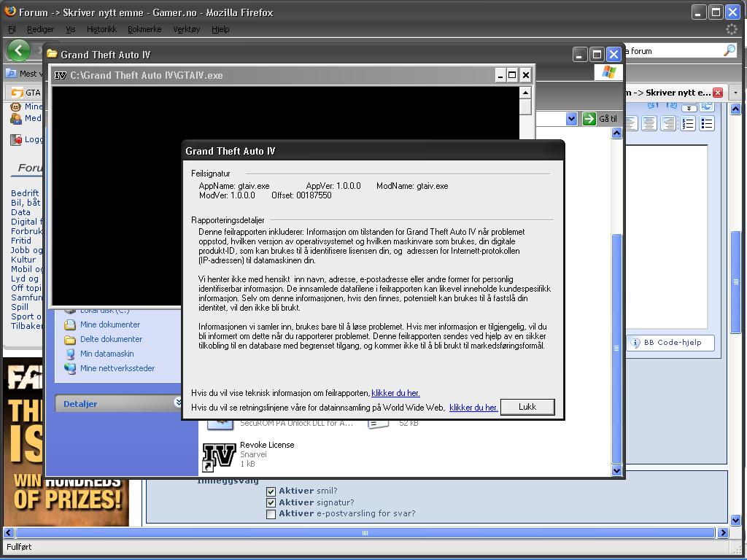Click Firefox page scrollbar down arrow
Image resolution: width=747 pixels, height=560 pixels.
click(x=735, y=519)
